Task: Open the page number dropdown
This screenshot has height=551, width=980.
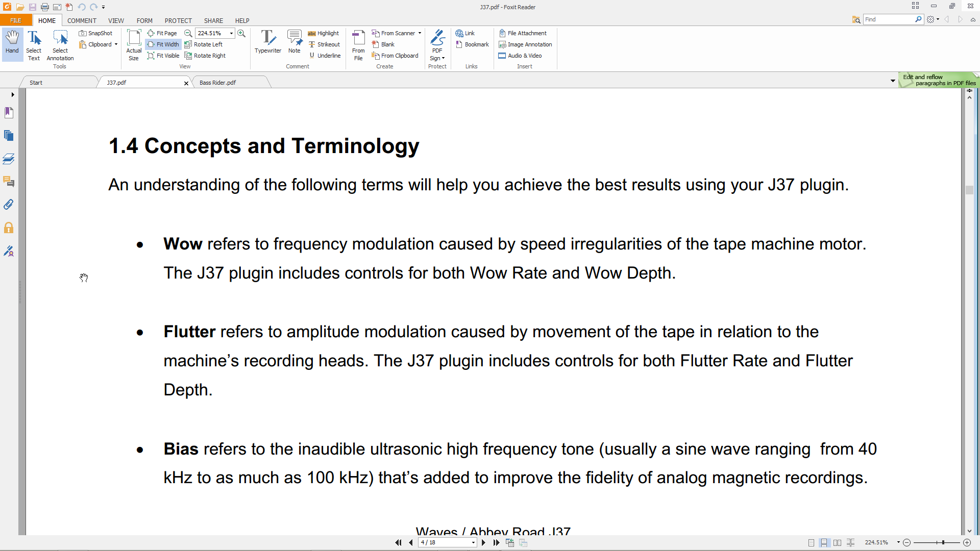Action: coord(473,543)
